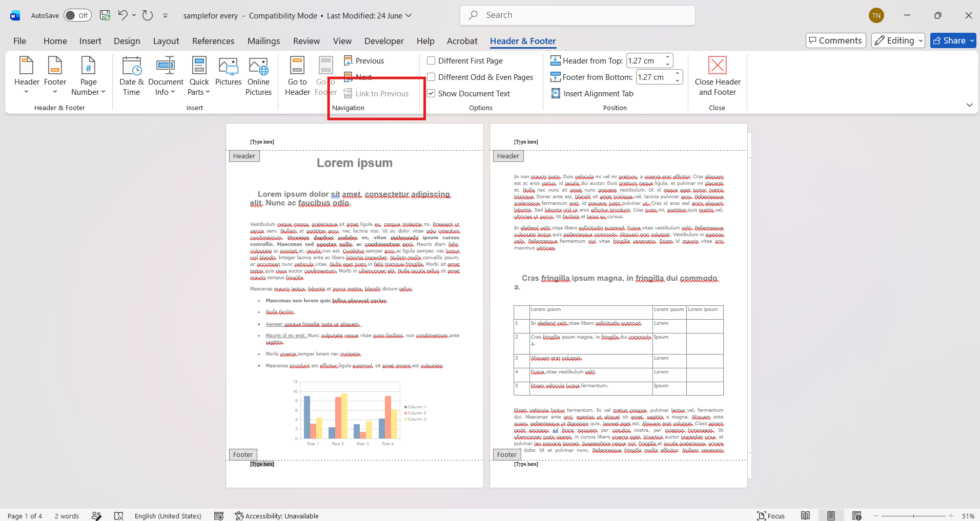Click the Search box

pos(578,15)
